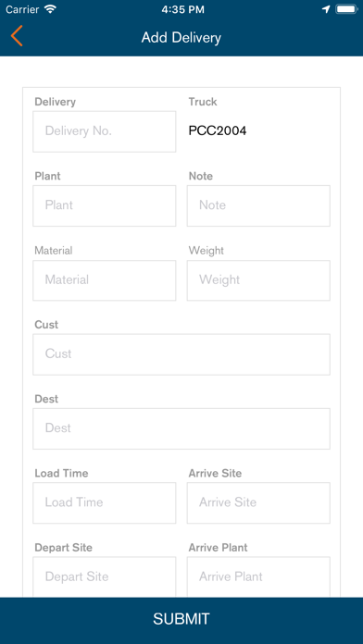Click the Cust input field
The height and width of the screenshot is (644, 363).
pyautogui.click(x=181, y=354)
